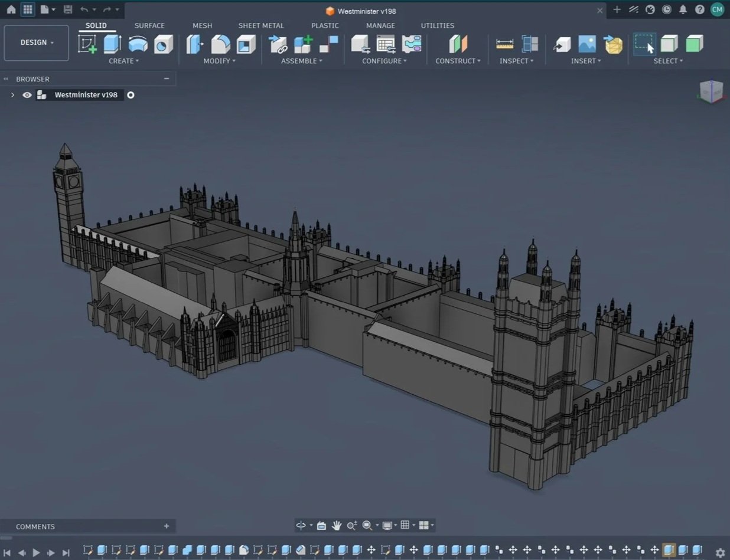The height and width of the screenshot is (560, 730).
Task: View job status clock icon
Action: (x=667, y=9)
